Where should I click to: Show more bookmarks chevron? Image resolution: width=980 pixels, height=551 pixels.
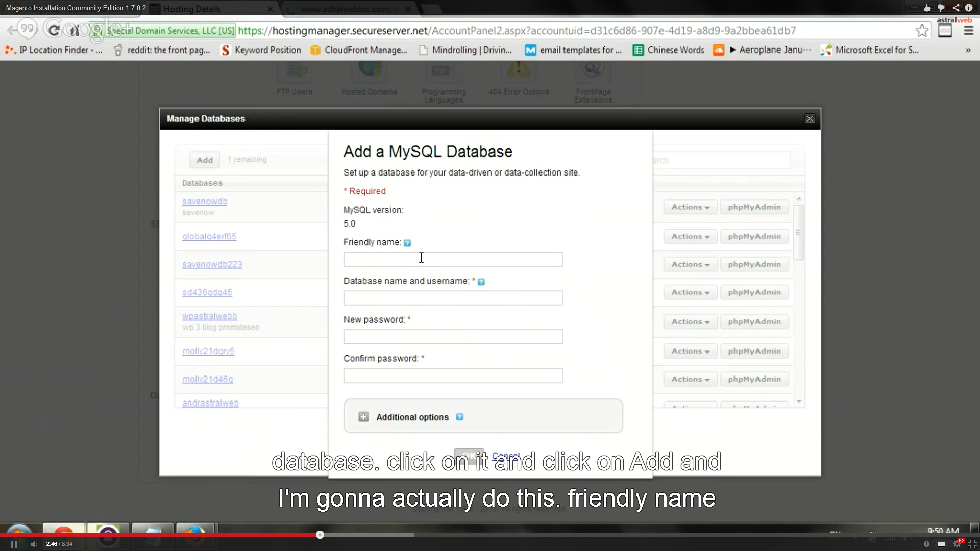968,50
